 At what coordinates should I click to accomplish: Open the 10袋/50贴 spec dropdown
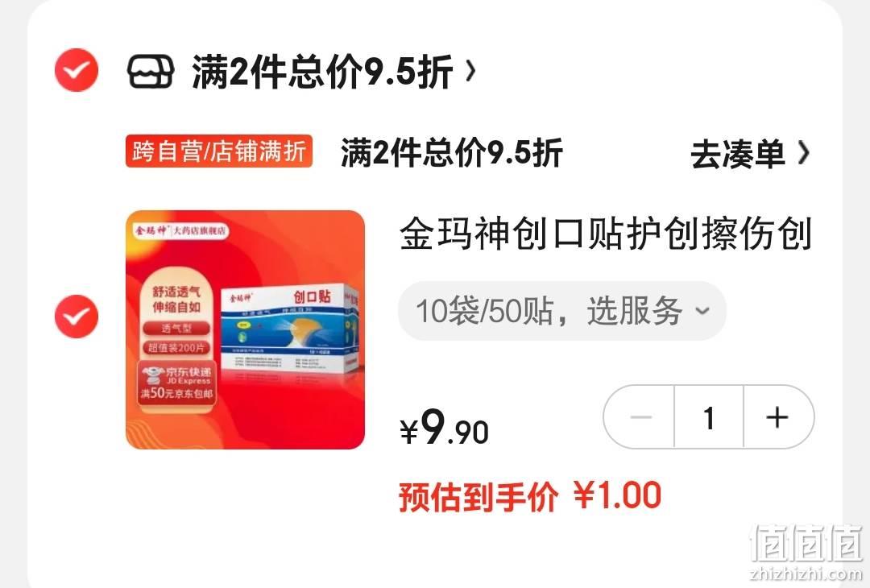(x=562, y=311)
